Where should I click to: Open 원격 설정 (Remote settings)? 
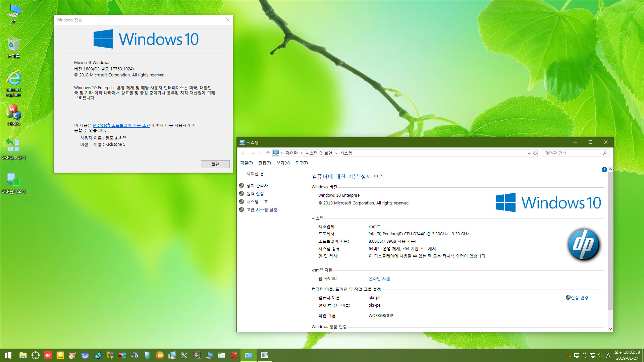[255, 194]
